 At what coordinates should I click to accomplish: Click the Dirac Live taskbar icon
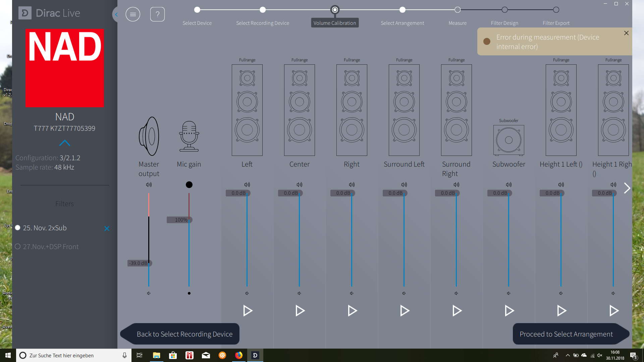click(255, 355)
